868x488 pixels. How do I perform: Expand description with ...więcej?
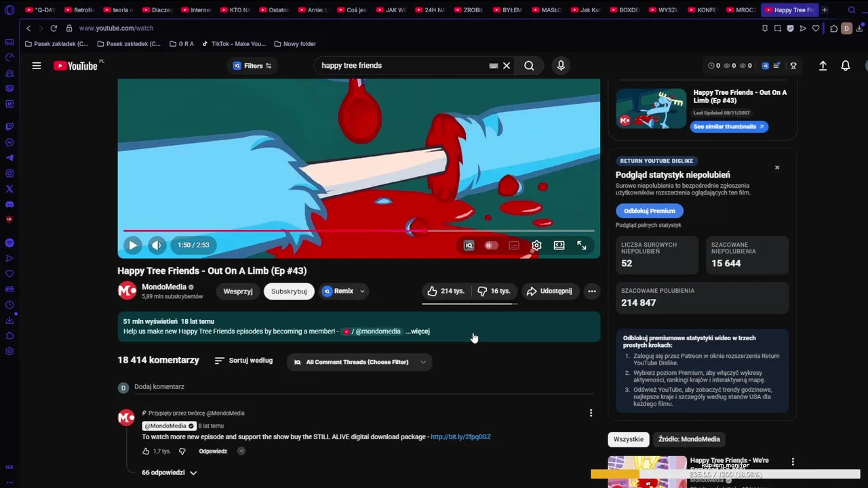coord(418,331)
